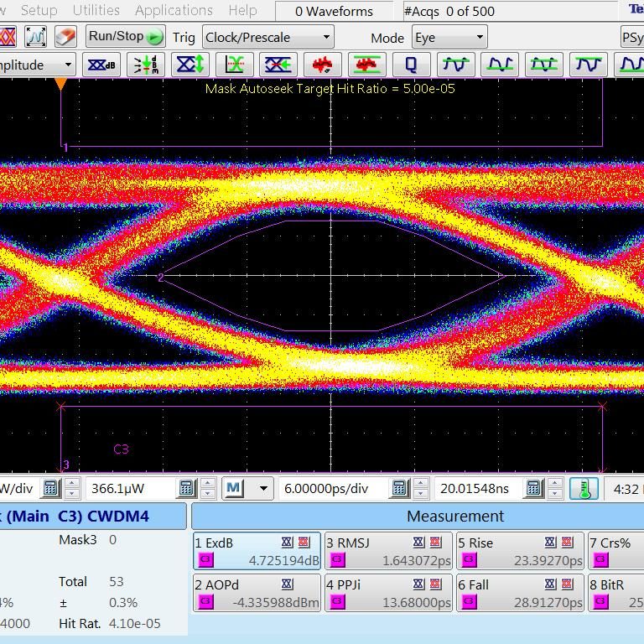Select the 5 Rise measurement readout

pos(521,551)
